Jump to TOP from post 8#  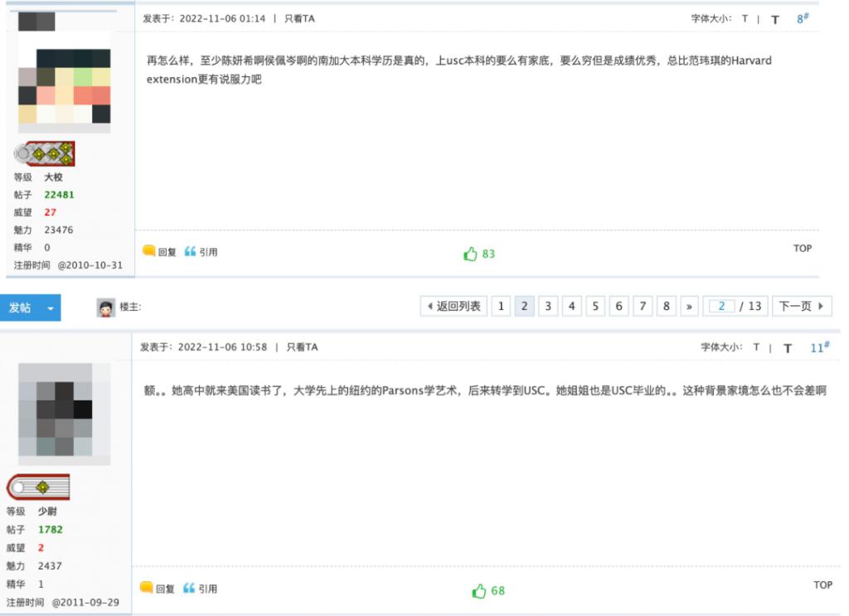803,248
